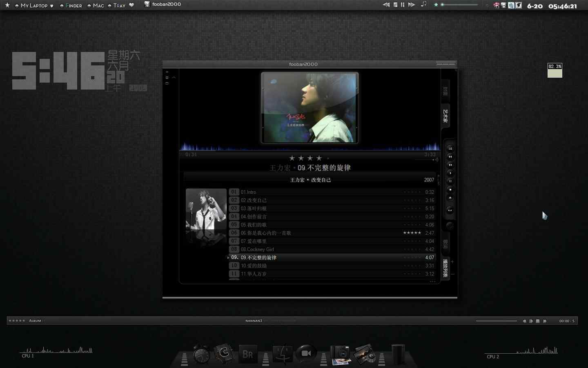This screenshot has height=368, width=588.
Task: Click the pause button in side controls
Action: click(x=450, y=181)
